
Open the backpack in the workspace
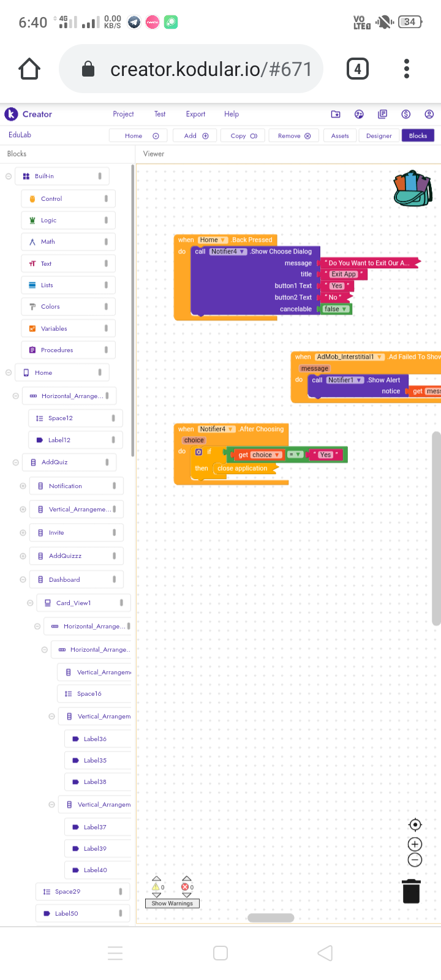click(x=413, y=189)
